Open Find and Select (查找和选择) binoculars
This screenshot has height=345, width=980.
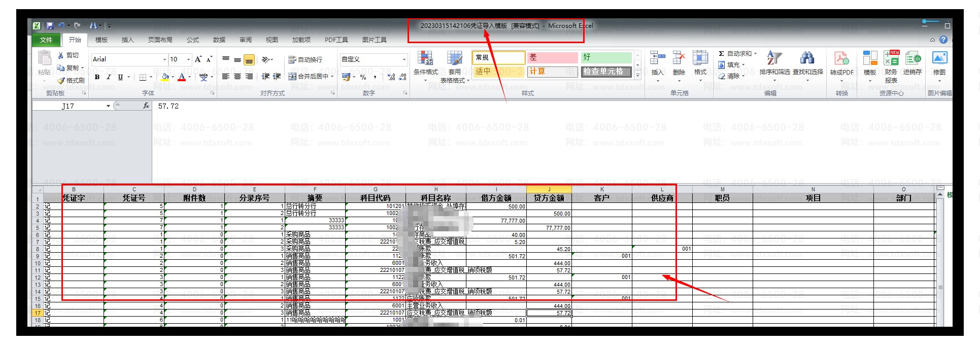[x=807, y=58]
